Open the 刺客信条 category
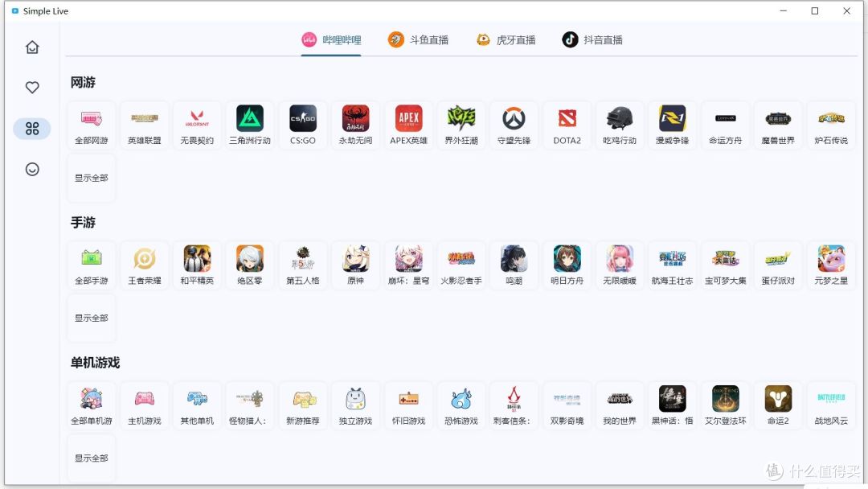The image size is (868, 489). click(514, 405)
